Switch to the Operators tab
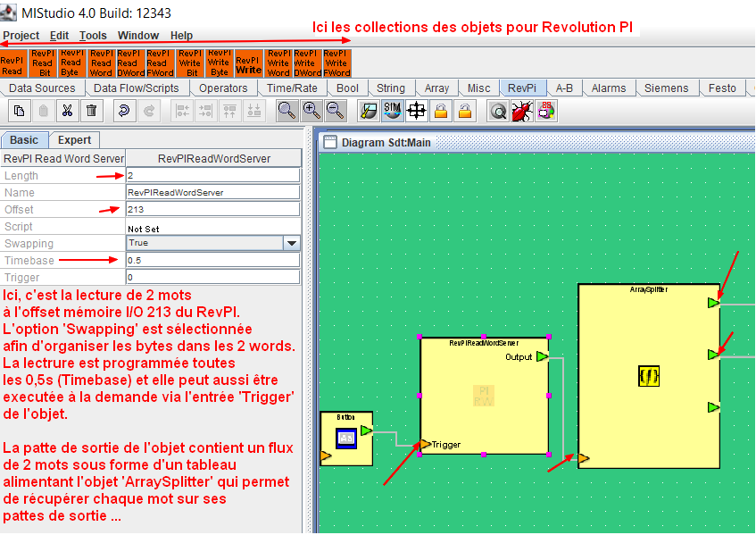This screenshot has height=535, width=756. (223, 88)
